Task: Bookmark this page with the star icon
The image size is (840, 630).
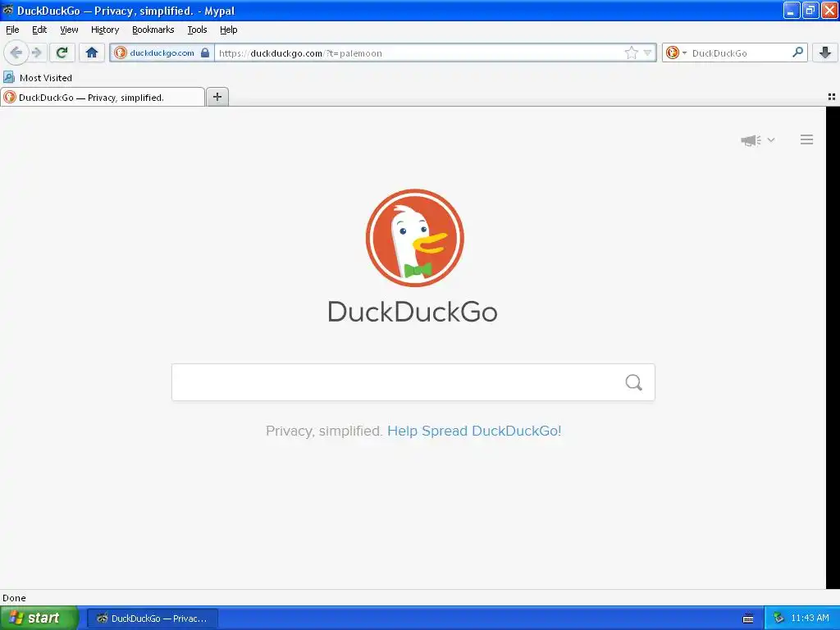Action: click(631, 52)
